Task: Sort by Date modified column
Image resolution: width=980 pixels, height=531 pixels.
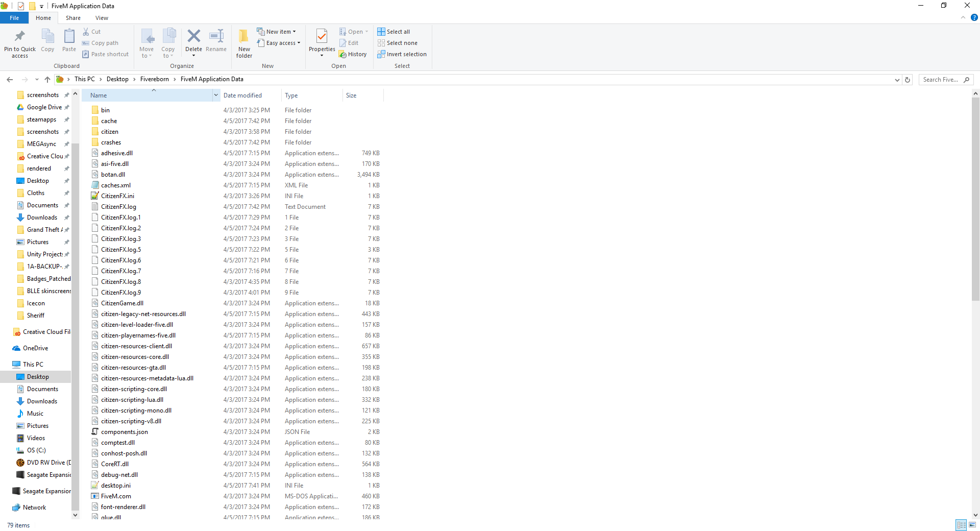Action: pos(250,95)
